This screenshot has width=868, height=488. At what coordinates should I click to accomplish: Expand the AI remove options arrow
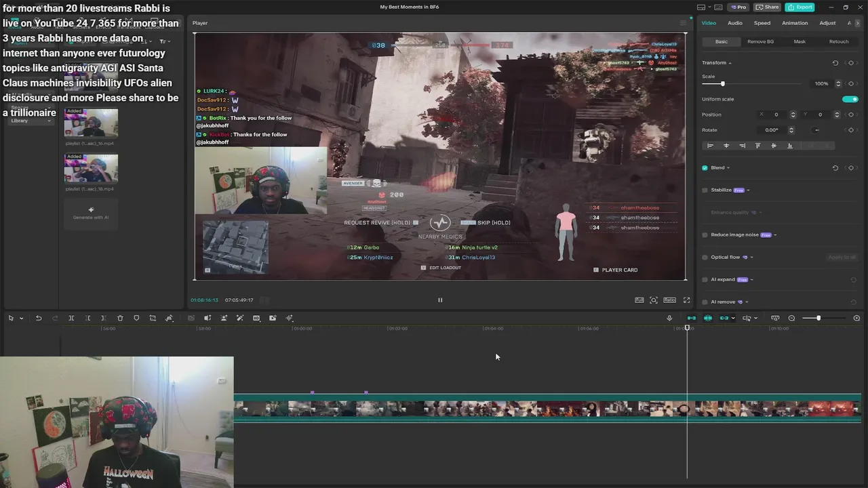click(x=747, y=302)
